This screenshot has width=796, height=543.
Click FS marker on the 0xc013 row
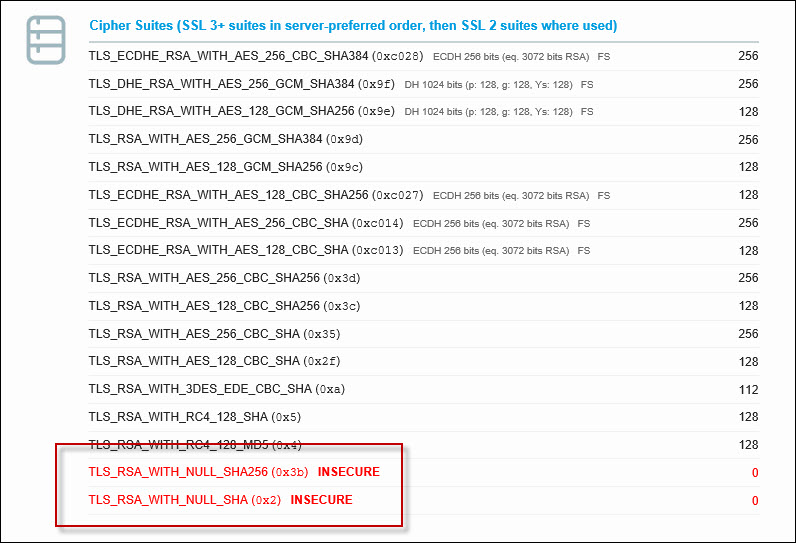[x=584, y=251]
